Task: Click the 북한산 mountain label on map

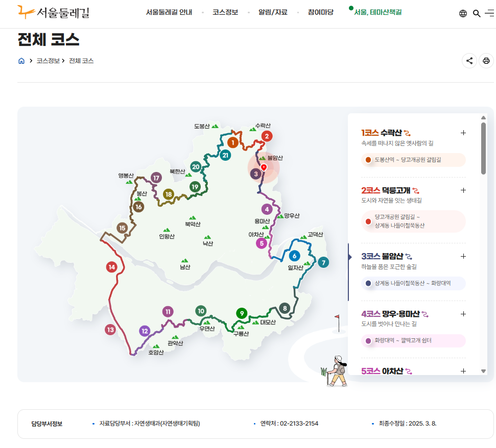Action: click(177, 171)
